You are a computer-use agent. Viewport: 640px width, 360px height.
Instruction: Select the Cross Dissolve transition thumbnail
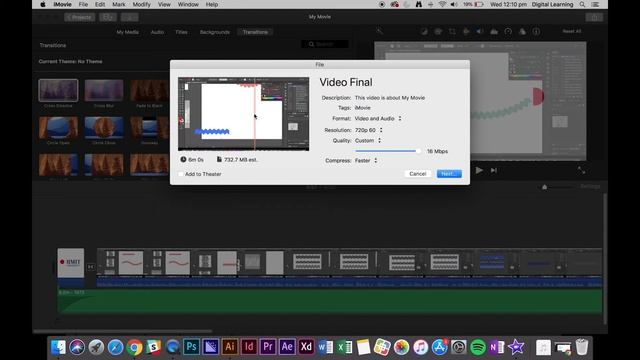click(58, 90)
